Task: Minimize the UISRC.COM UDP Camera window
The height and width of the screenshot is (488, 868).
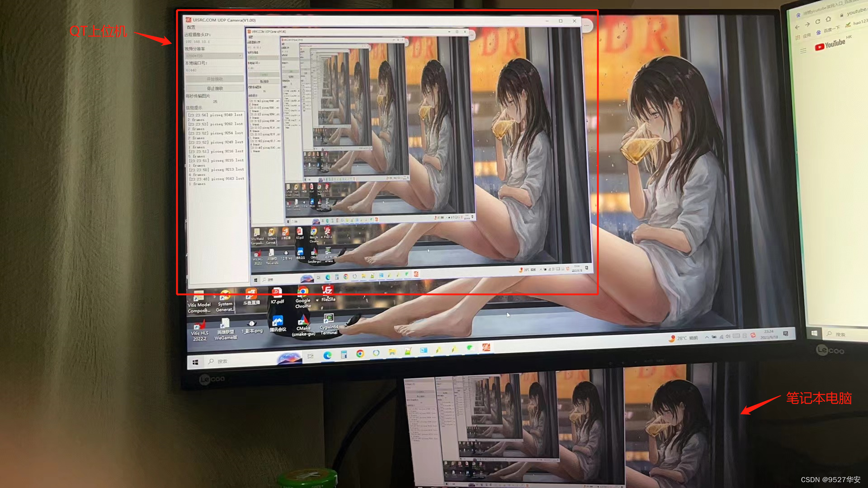Action: click(547, 21)
